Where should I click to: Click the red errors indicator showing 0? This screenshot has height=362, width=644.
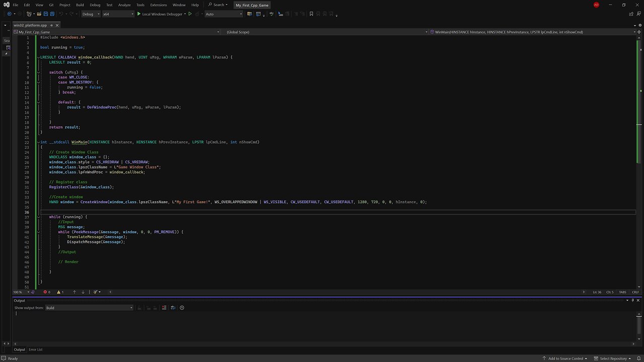(47, 292)
